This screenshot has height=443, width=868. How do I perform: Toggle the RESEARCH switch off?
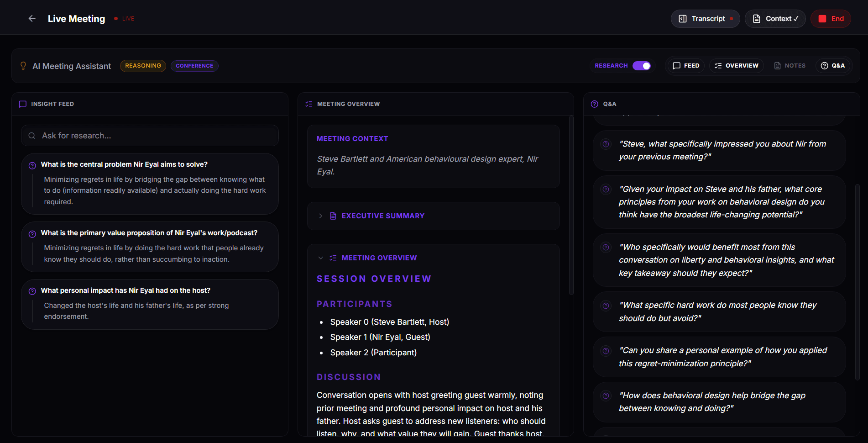642,66
